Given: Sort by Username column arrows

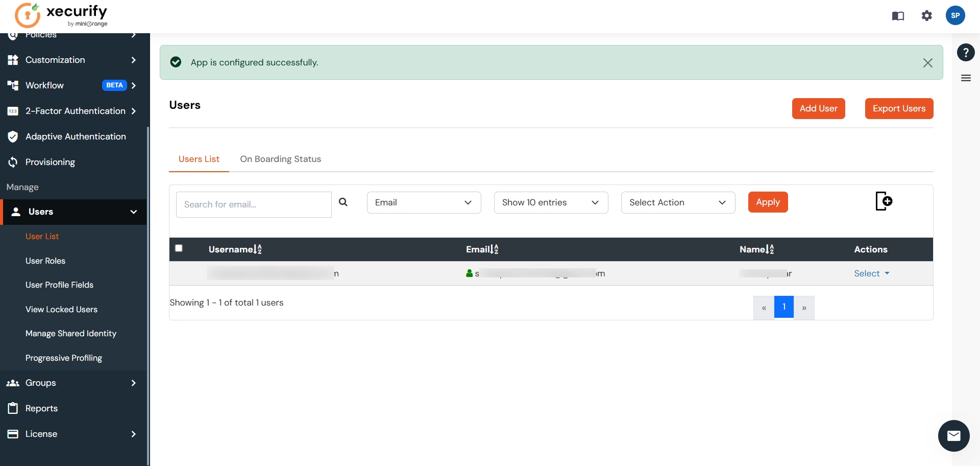Looking at the screenshot, I should pos(258,249).
